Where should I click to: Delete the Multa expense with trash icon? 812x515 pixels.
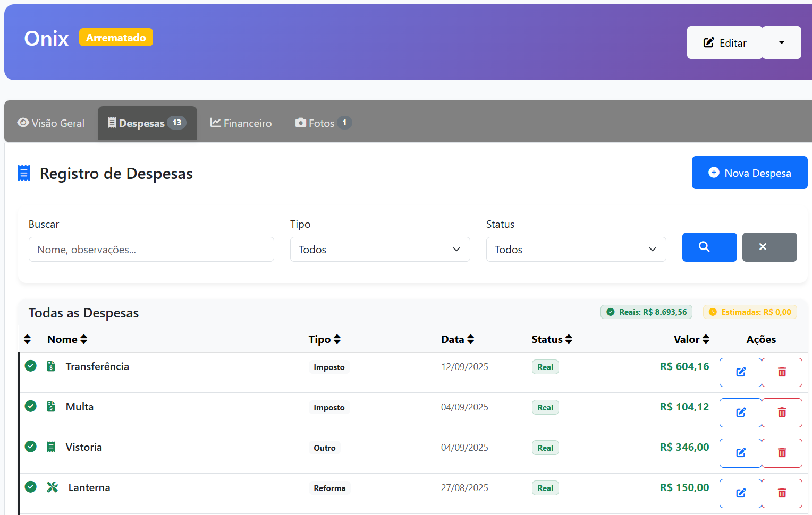(782, 413)
